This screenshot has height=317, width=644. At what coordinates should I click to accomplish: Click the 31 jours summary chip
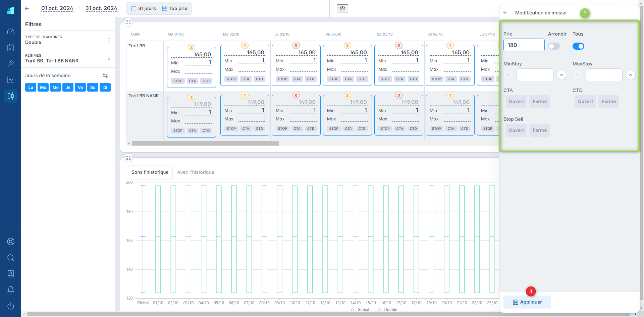click(144, 8)
